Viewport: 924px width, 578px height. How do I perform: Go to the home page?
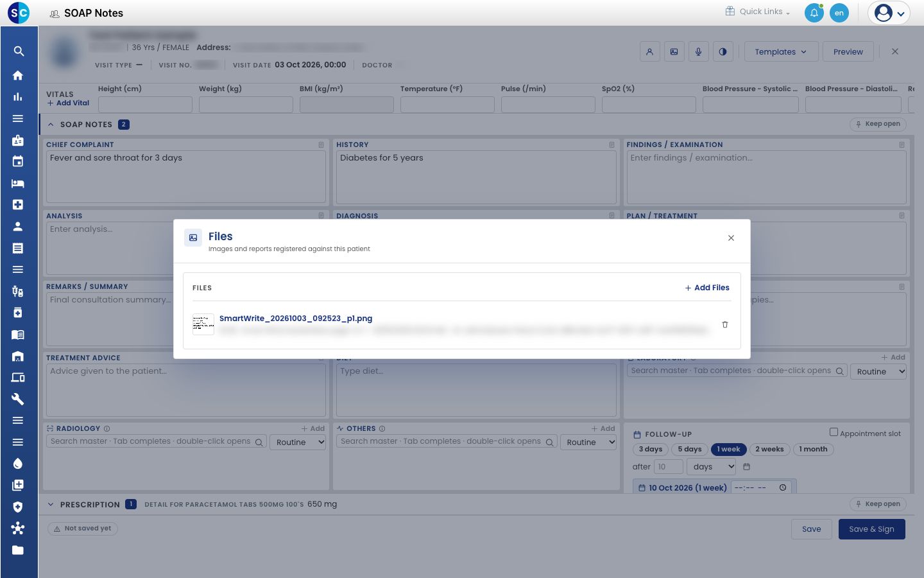click(18, 75)
